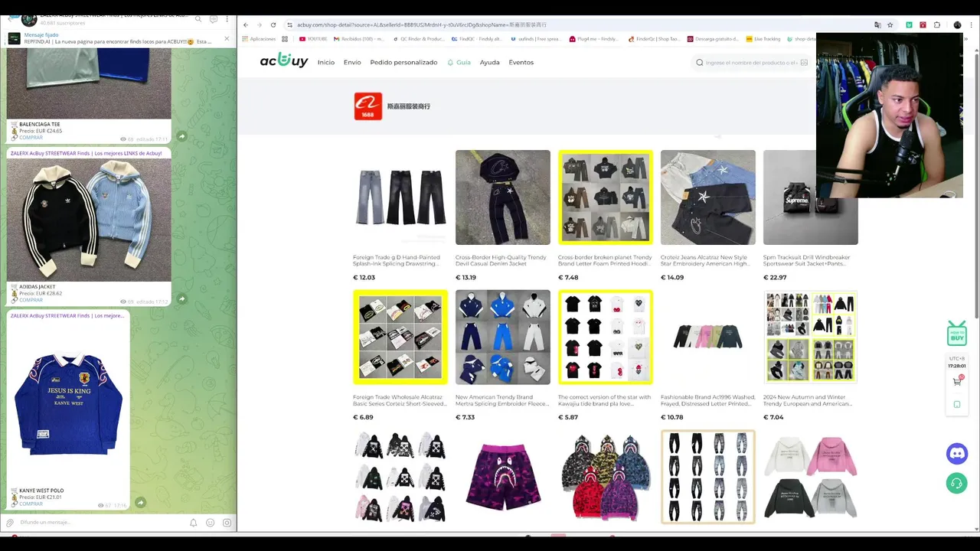Open the Recibidos Gmail bookmark
Image resolution: width=980 pixels, height=551 pixels.
358,39
